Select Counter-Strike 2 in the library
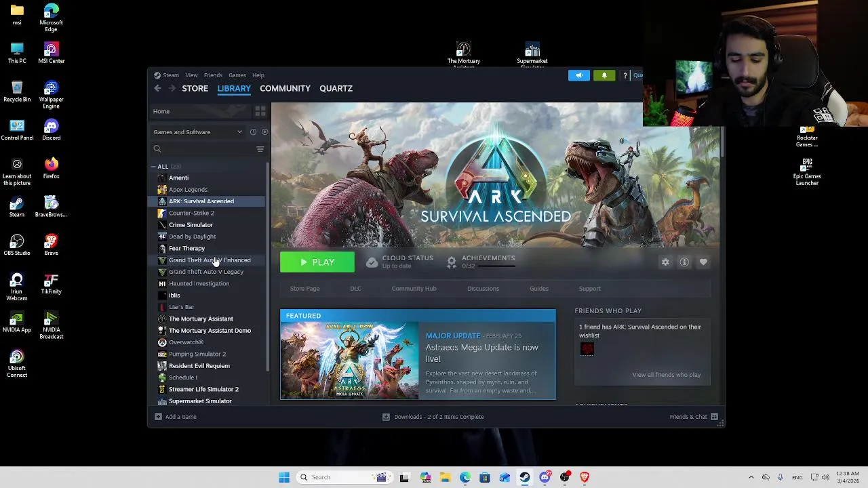 (x=208, y=213)
